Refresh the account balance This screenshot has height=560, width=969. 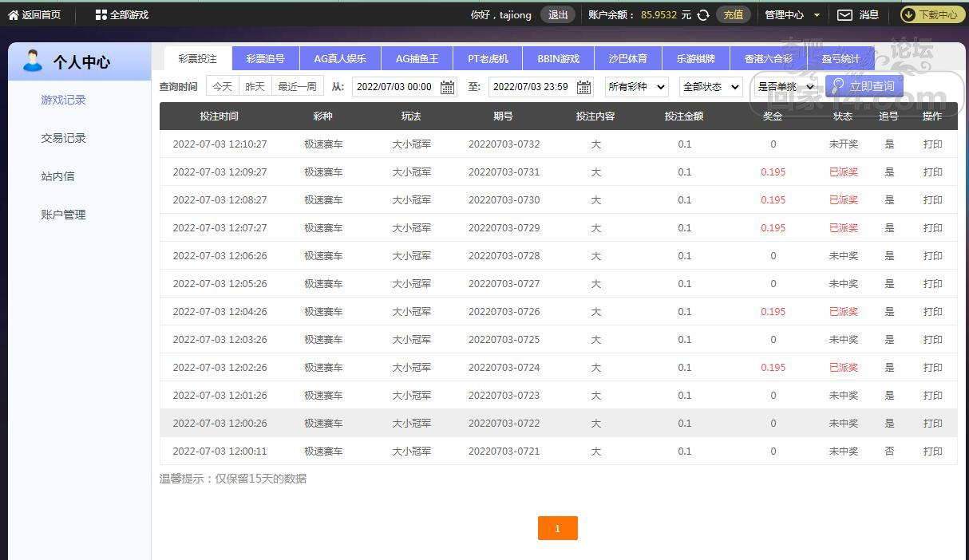click(x=703, y=15)
